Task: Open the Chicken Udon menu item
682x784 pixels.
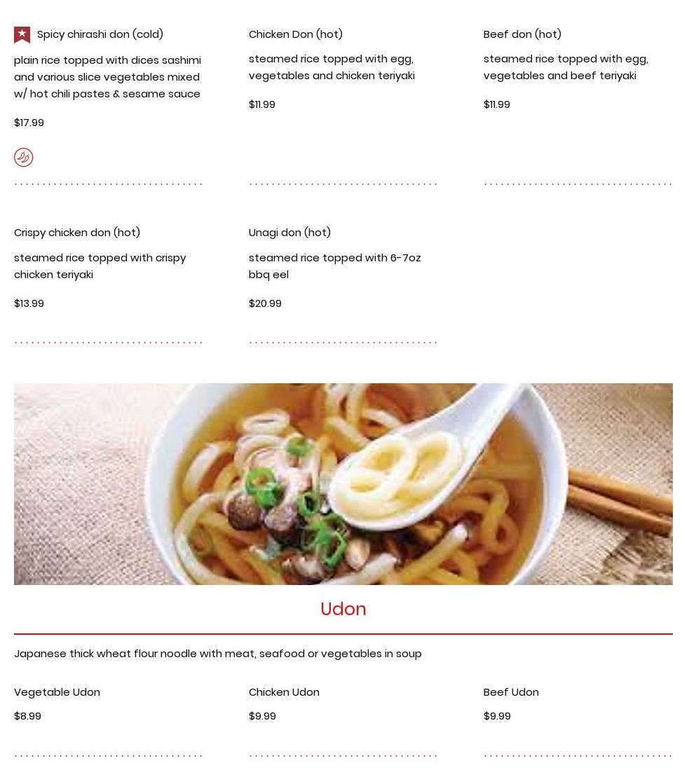Action: (284, 692)
